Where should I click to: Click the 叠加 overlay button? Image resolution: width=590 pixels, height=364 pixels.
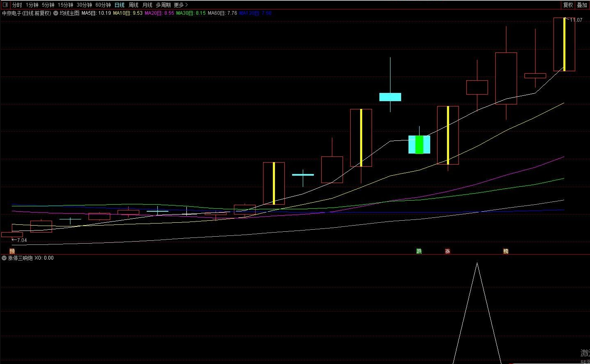click(x=582, y=5)
